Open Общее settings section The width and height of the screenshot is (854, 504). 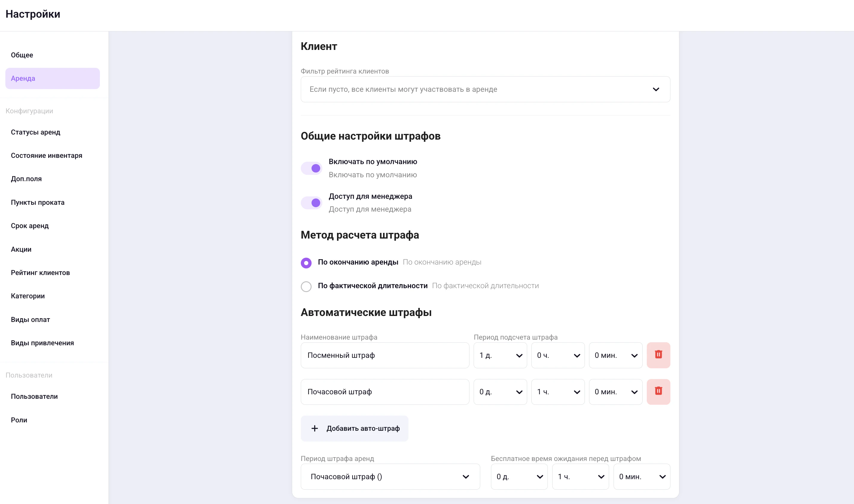[x=22, y=55]
